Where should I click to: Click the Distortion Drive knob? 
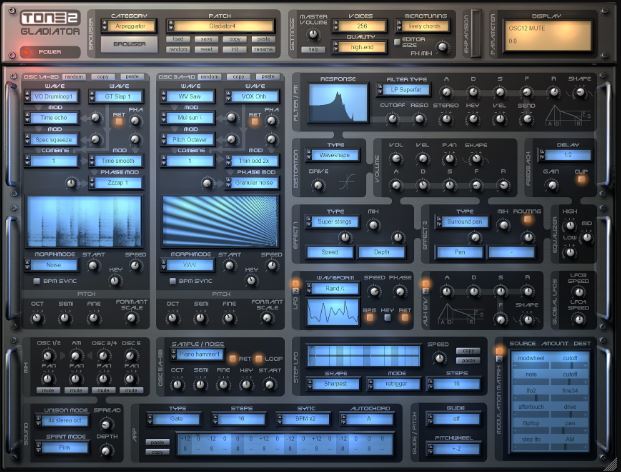318,185
